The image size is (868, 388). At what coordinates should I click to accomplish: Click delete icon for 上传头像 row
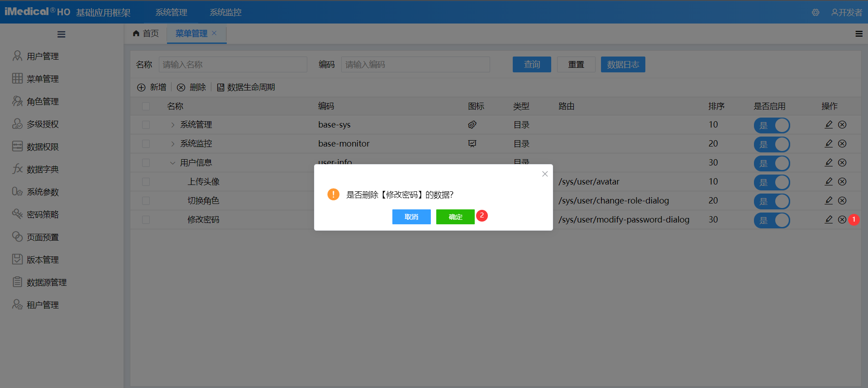(x=842, y=181)
